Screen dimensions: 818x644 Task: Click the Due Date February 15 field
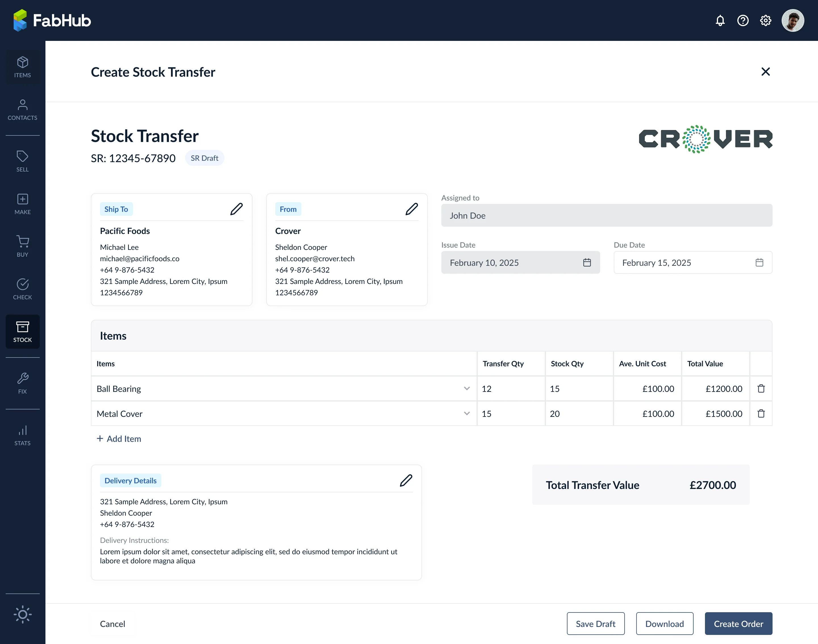pyautogui.click(x=693, y=262)
